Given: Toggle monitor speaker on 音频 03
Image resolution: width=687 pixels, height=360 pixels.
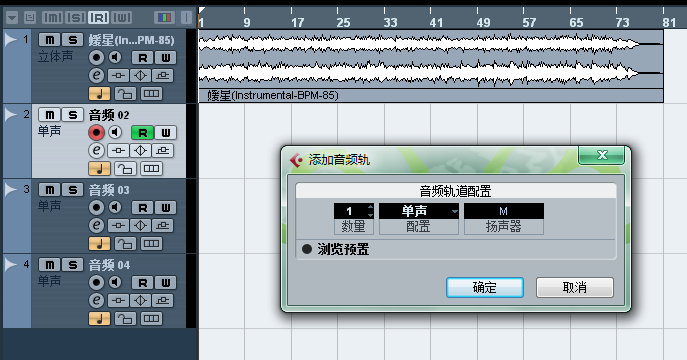Looking at the screenshot, I should pos(115,207).
